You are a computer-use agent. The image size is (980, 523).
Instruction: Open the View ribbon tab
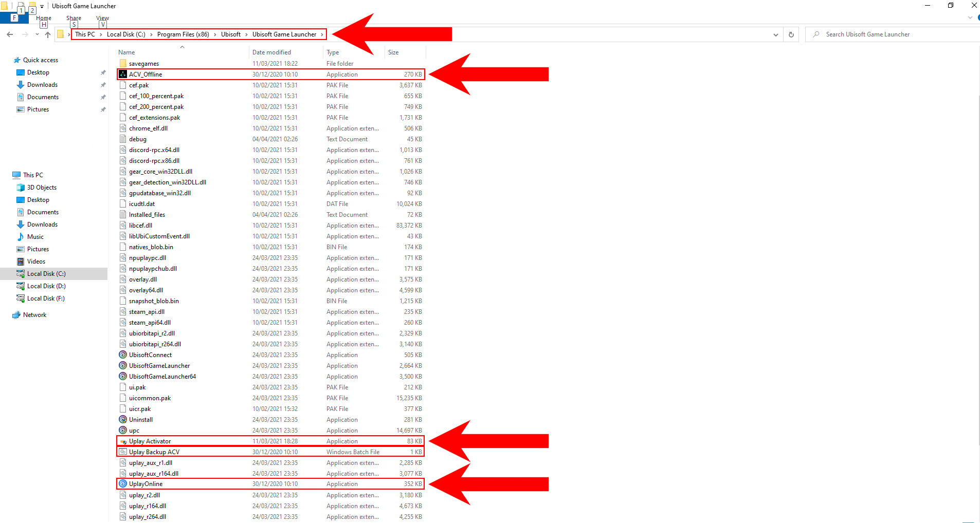tap(102, 18)
